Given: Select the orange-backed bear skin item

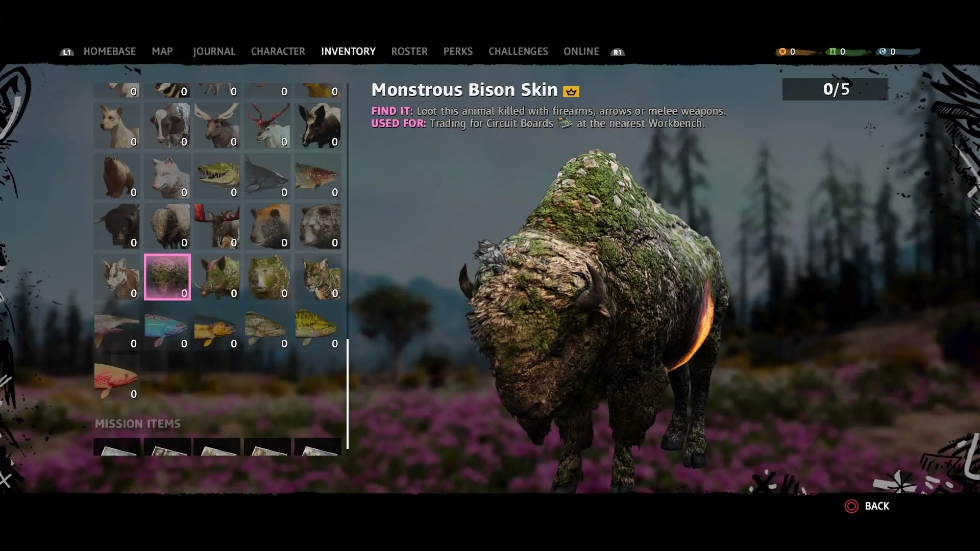Looking at the screenshot, I should tap(267, 227).
